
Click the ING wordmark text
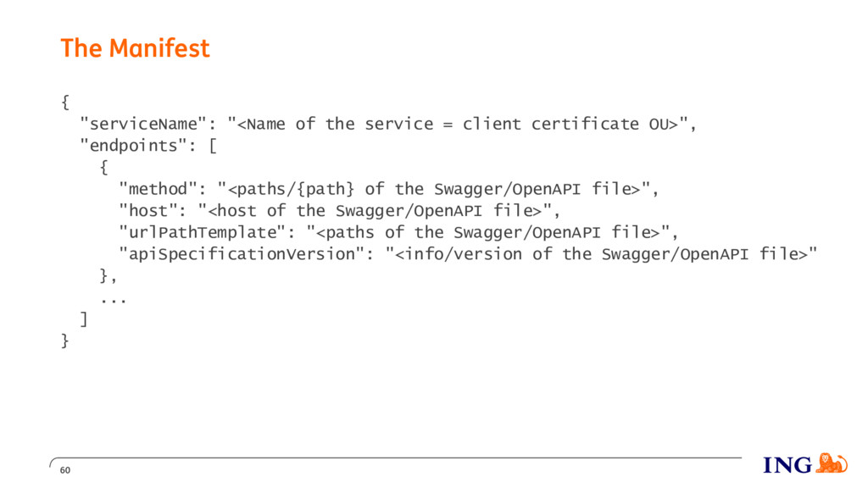pyautogui.click(x=787, y=465)
